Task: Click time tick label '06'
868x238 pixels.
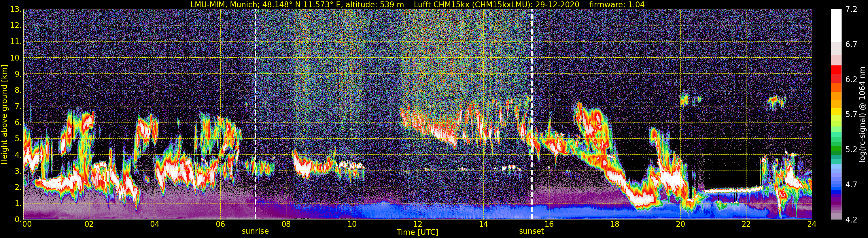Action: pos(220,224)
